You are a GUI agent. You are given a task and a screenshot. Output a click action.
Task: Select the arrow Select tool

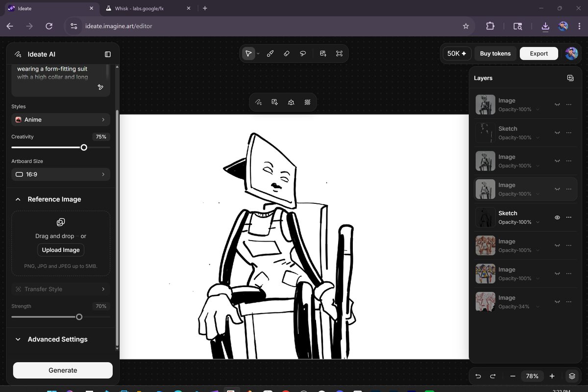coord(249,53)
